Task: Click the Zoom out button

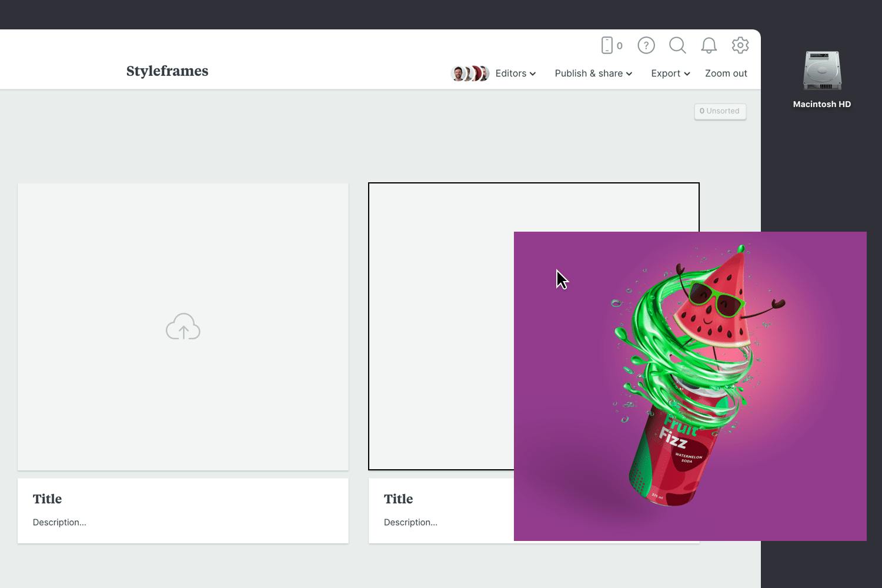Action: pos(726,73)
